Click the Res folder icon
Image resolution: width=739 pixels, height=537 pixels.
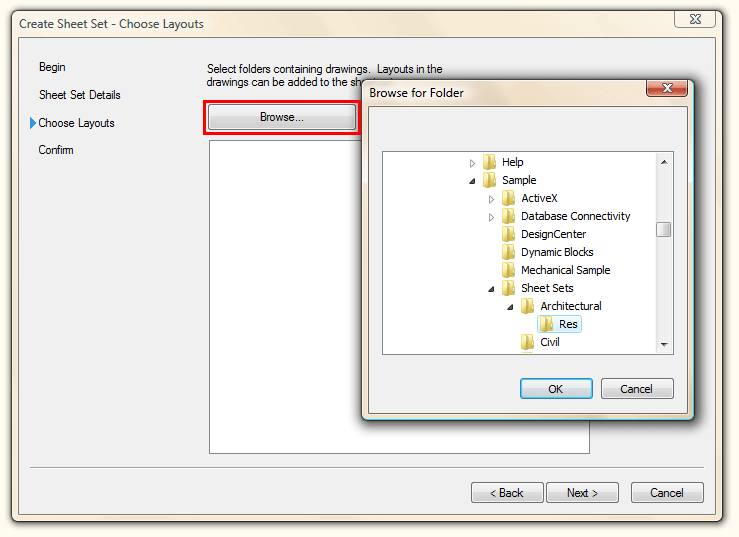click(547, 324)
